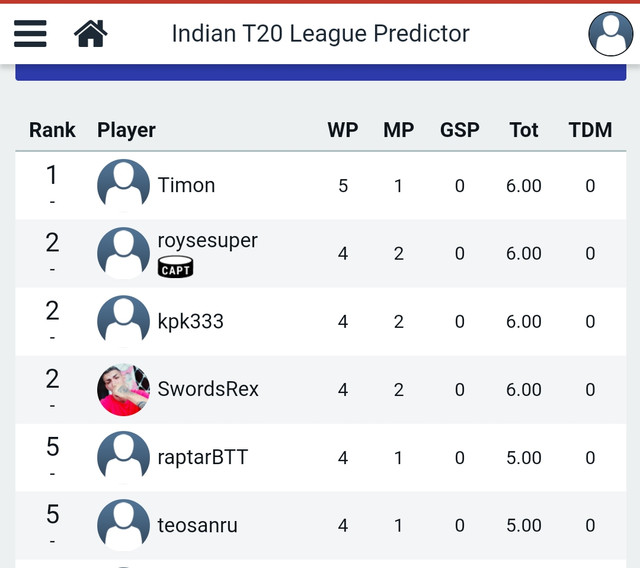The width and height of the screenshot is (640, 568).
Task: Click Timon's avatar icon
Action: coord(123,185)
